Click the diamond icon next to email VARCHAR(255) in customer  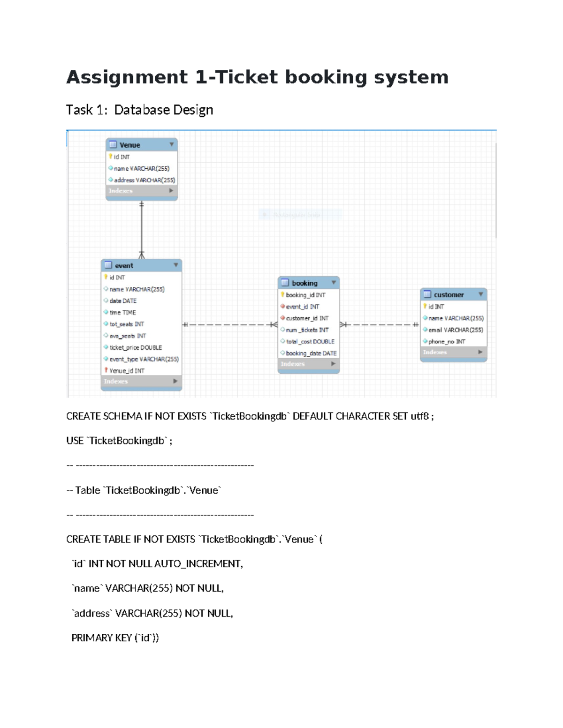pyautogui.click(x=425, y=329)
